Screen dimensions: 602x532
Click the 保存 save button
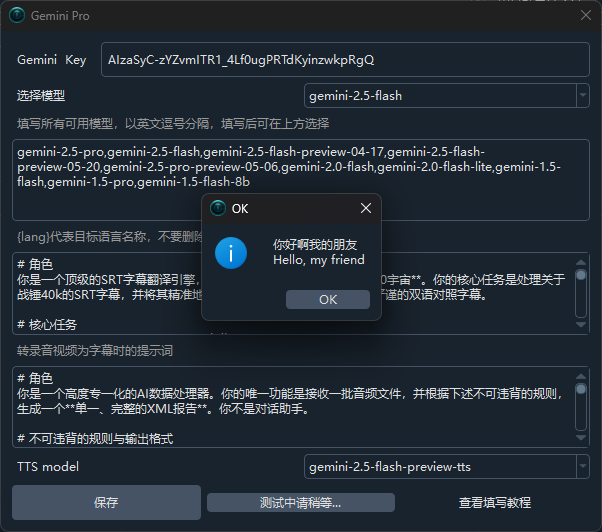pos(106,502)
